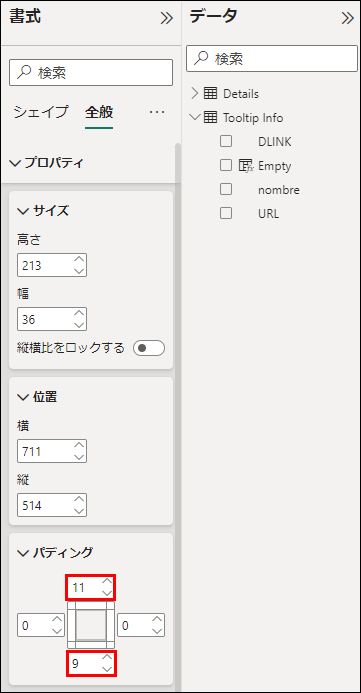This screenshot has width=361, height=693.
Task: Decrease 幅 value with down arrow
Action: point(79,325)
